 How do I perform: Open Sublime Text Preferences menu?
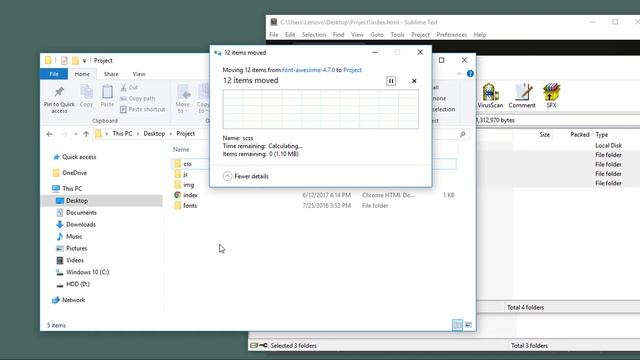pos(451,35)
